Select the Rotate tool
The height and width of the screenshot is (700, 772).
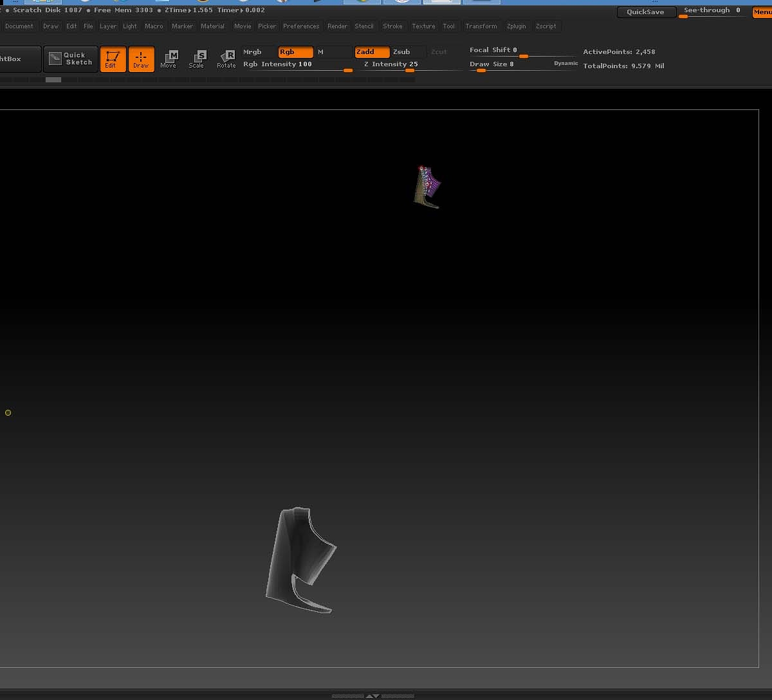[x=226, y=59]
